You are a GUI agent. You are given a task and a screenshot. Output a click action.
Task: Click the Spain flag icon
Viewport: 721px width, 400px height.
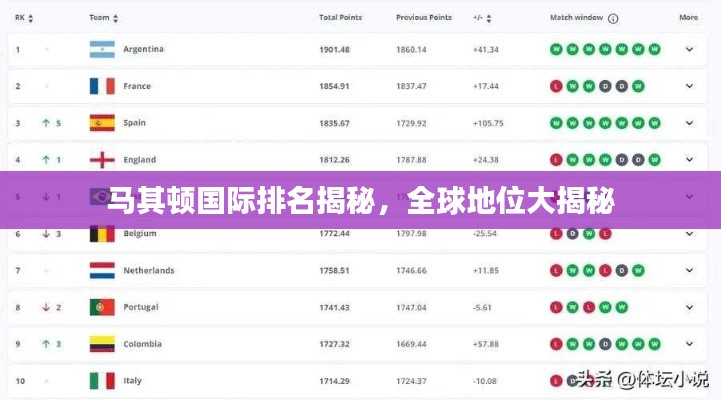102,123
